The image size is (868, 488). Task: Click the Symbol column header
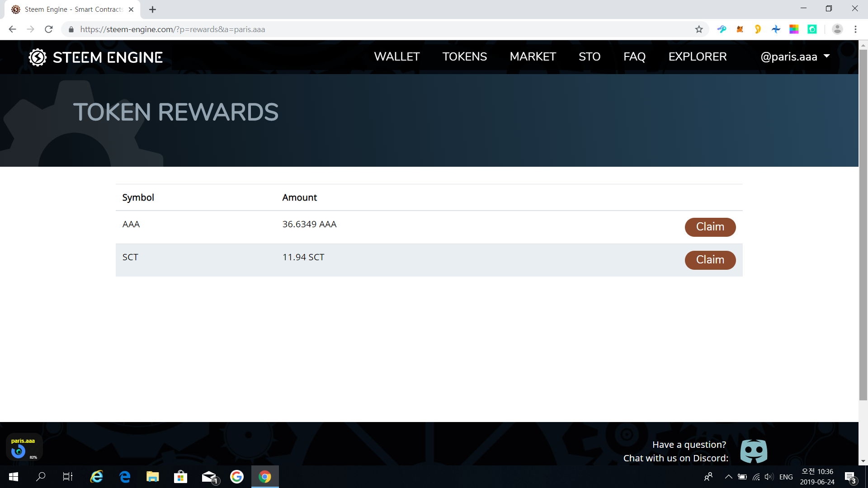pos(138,197)
